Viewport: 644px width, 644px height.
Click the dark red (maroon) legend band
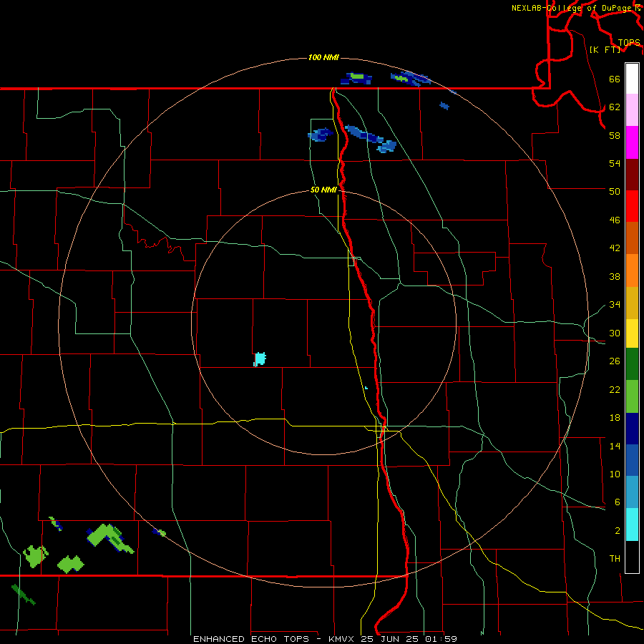click(632, 175)
